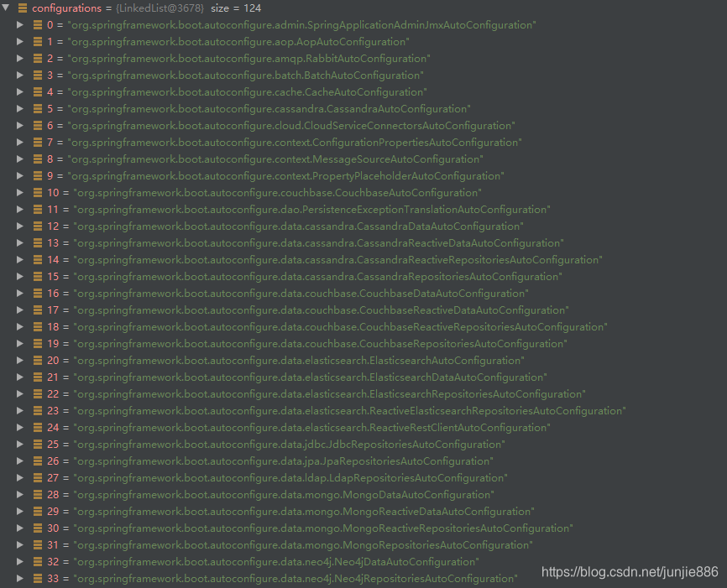The image size is (727, 588).
Task: Select the SpringApplicationAdminJmxAutoConfiguration value text
Action: point(302,25)
